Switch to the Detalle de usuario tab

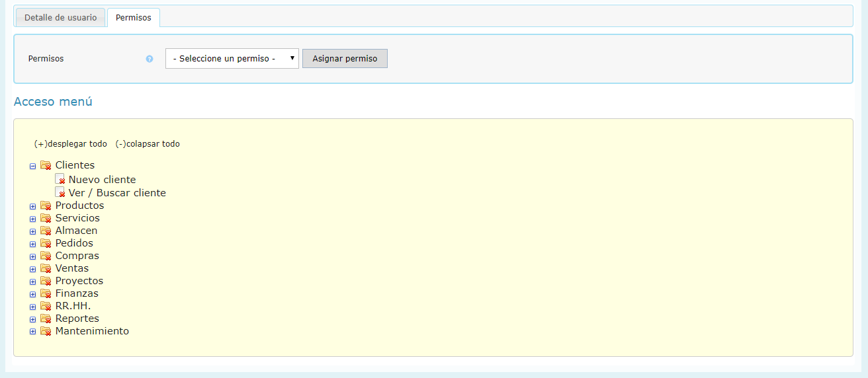point(60,18)
